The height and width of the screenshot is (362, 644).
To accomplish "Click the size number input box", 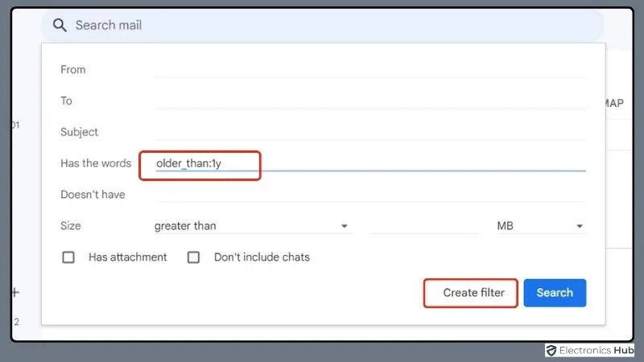I will click(423, 226).
